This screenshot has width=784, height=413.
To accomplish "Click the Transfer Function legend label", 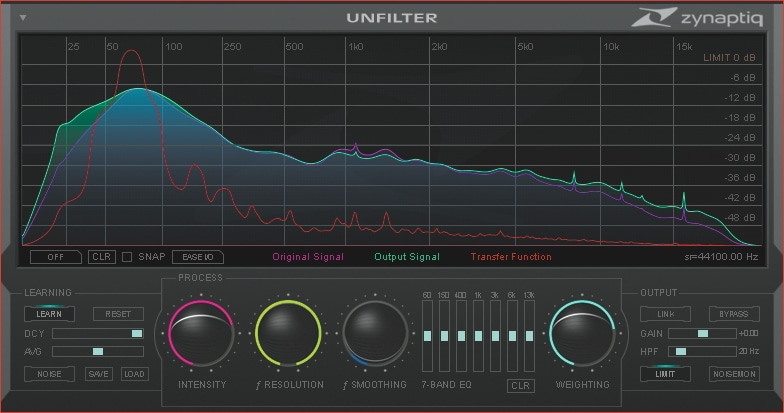I will tap(511, 257).
